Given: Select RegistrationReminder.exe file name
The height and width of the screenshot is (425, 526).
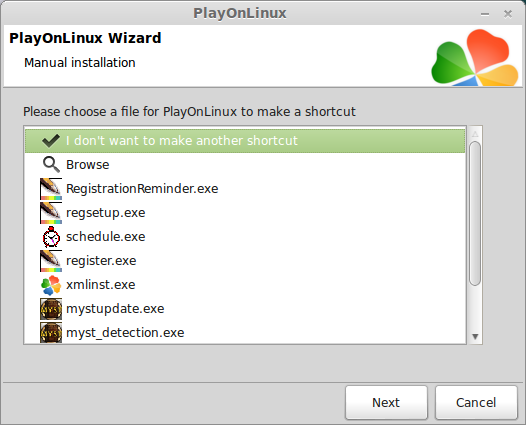Looking at the screenshot, I should [142, 189].
